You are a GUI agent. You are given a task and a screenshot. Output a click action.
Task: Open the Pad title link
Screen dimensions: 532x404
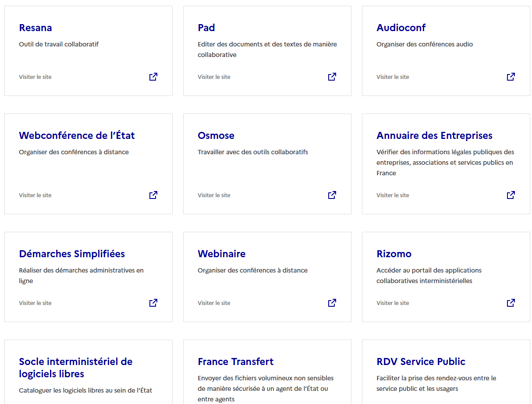[x=206, y=28]
